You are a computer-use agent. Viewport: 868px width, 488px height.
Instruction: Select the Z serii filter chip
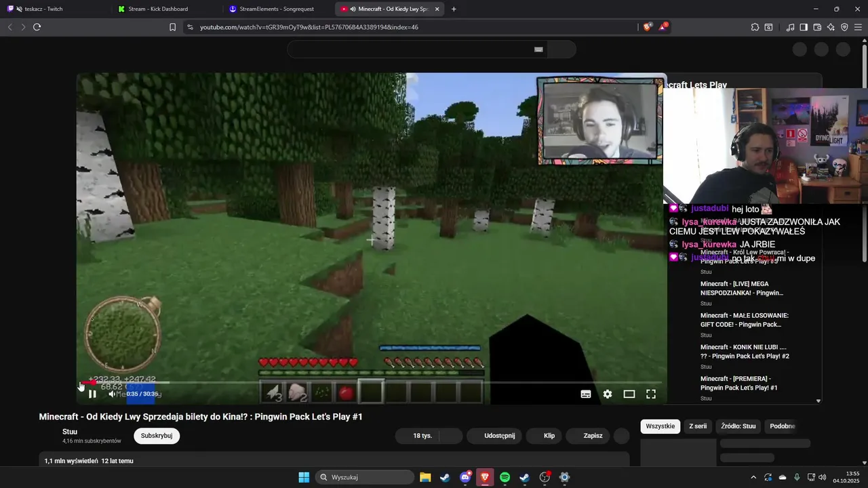pos(698,426)
